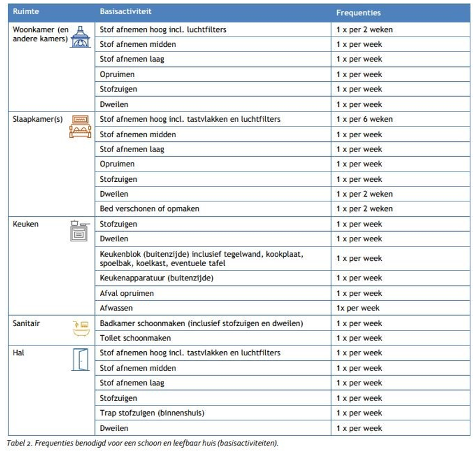Viewport: 476px width, 453px height.
Task: Click the '1 x per 6 weken' frequency
Action: pos(364,119)
